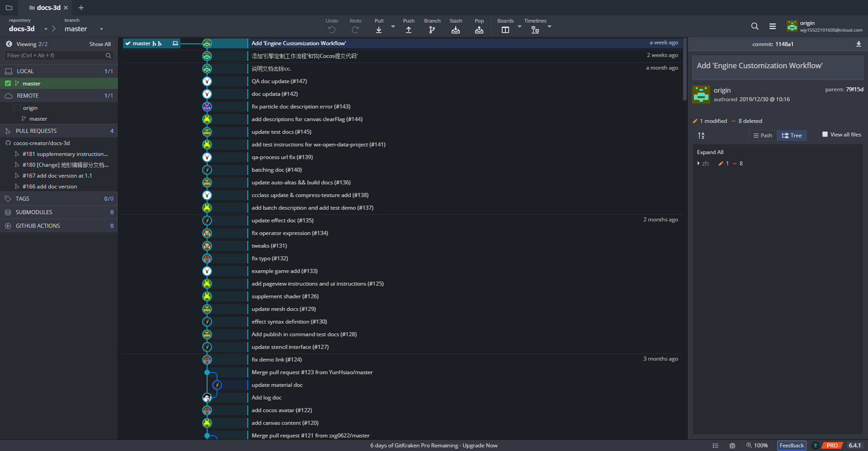Viewport: 868px width, 451px height.
Task: Open the search magnifier in top bar
Action: tap(755, 27)
